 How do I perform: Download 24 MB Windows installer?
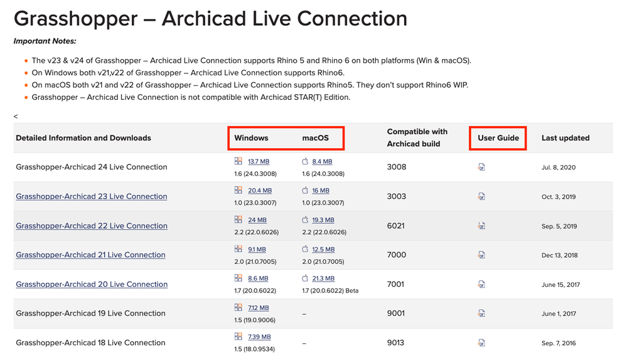(257, 220)
